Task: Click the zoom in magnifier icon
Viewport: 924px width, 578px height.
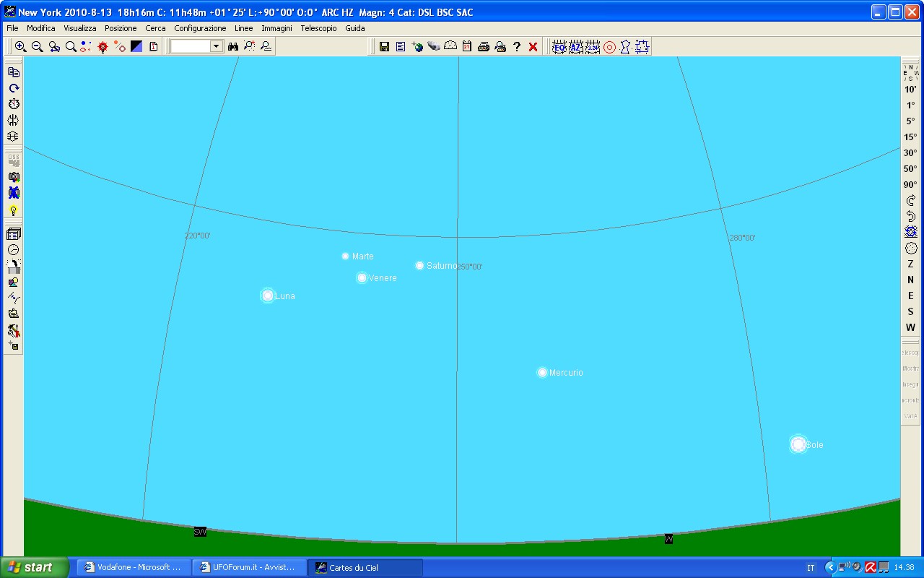Action: click(x=20, y=46)
